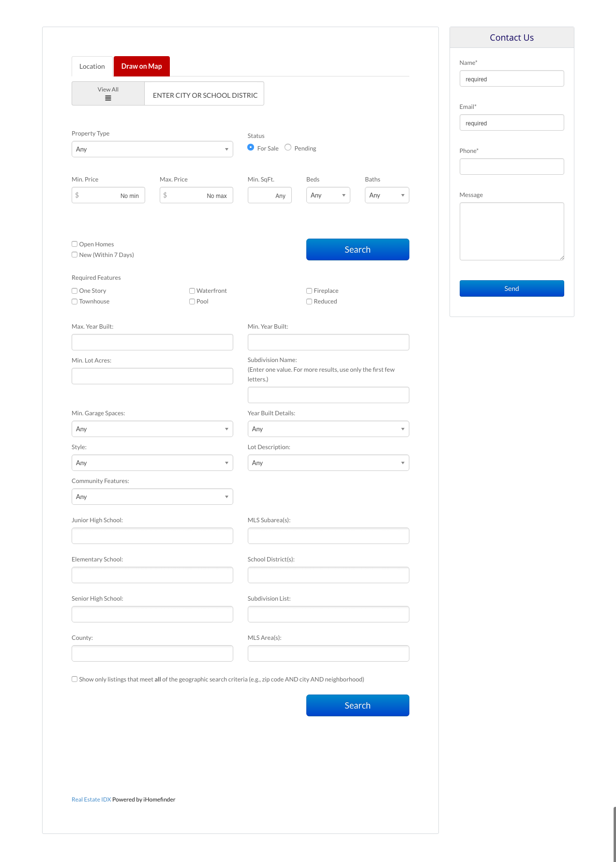Open the Real Estate IDX link
The height and width of the screenshot is (862, 616).
(x=91, y=800)
